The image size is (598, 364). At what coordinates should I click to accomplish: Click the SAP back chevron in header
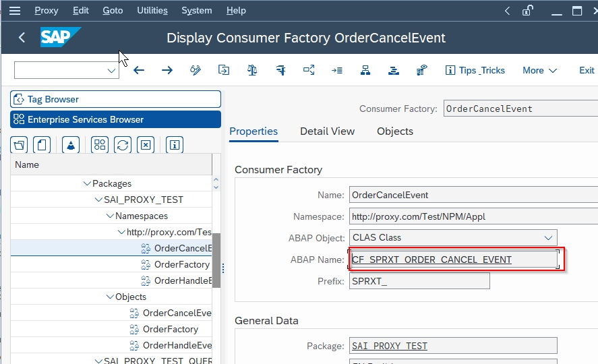point(22,38)
